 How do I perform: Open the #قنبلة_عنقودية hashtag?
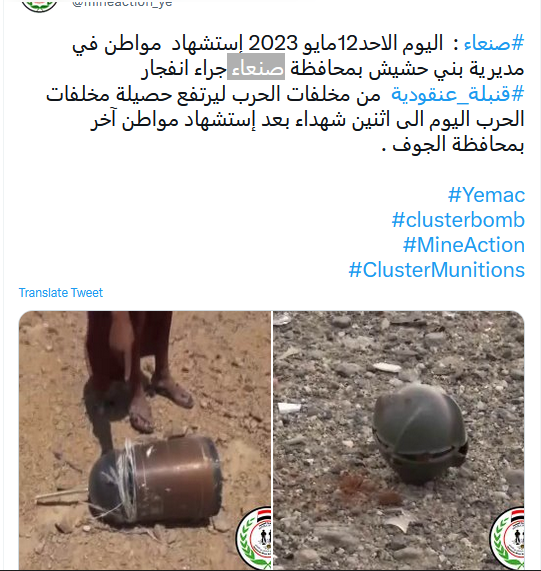point(458,94)
